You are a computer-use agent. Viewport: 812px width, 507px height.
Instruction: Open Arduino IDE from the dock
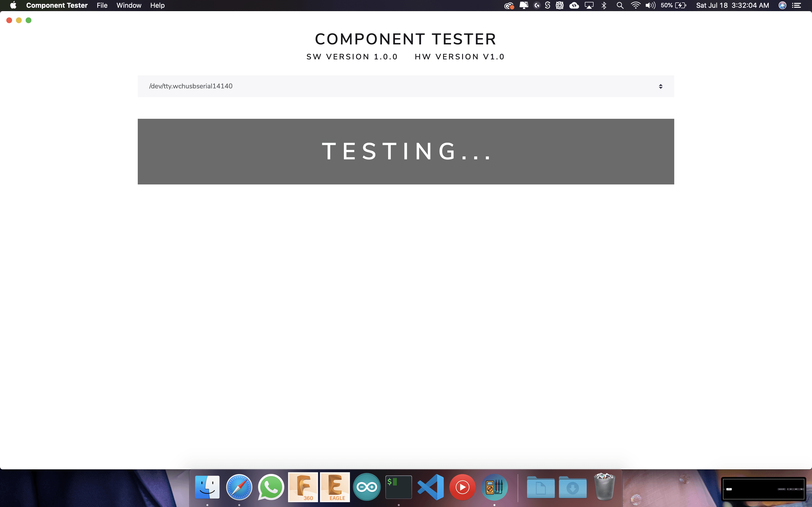coord(367,486)
